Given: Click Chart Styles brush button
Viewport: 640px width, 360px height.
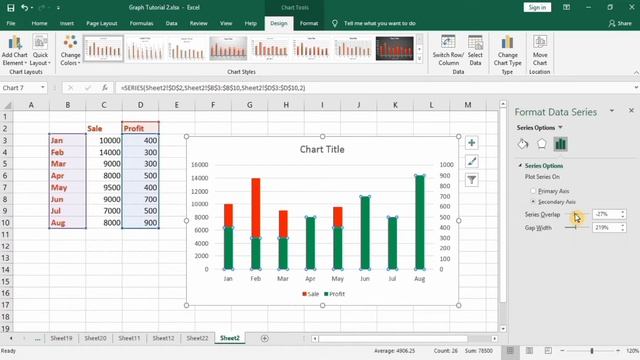Looking at the screenshot, I should click(471, 161).
